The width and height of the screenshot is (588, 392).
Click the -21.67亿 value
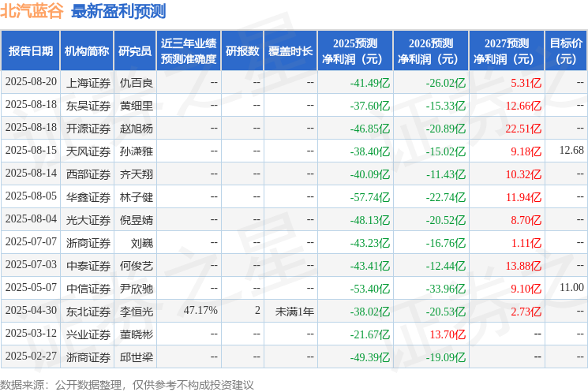click(369, 334)
